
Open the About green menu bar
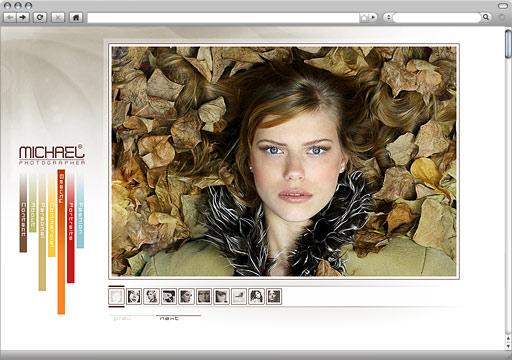[32, 203]
